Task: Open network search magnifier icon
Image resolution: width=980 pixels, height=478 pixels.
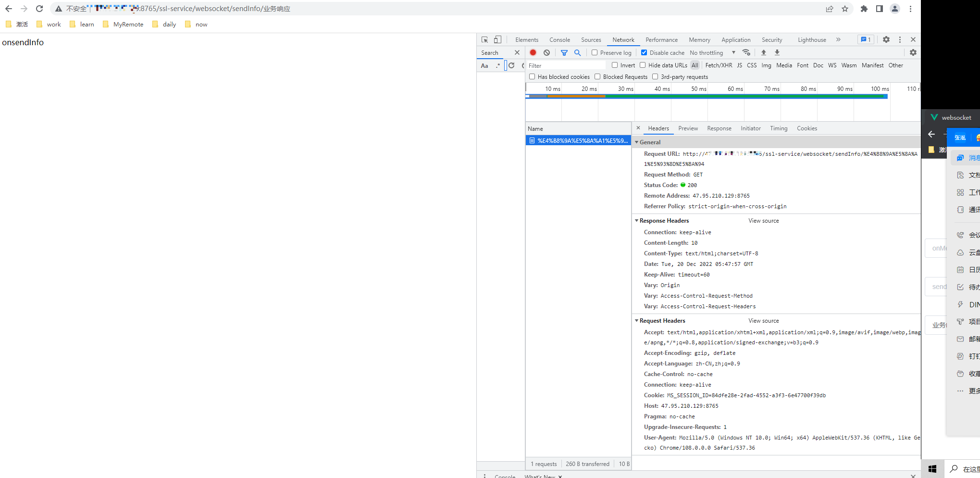Action: pyautogui.click(x=577, y=52)
